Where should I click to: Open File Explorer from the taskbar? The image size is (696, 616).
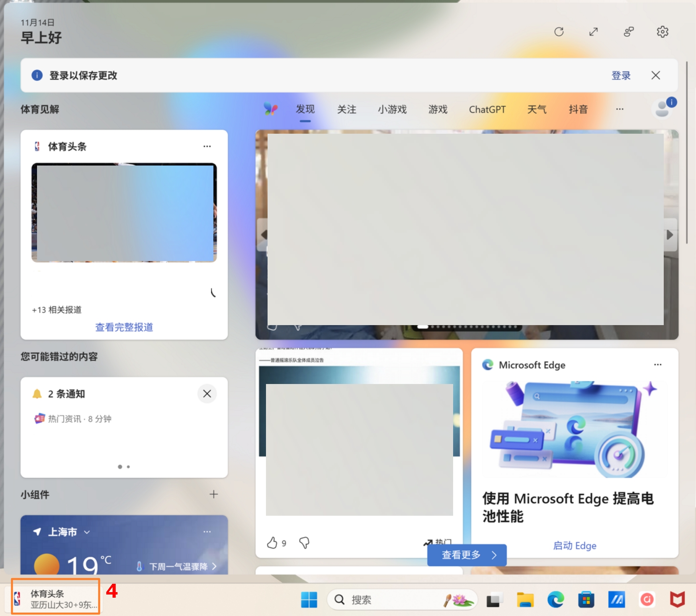tap(525, 600)
